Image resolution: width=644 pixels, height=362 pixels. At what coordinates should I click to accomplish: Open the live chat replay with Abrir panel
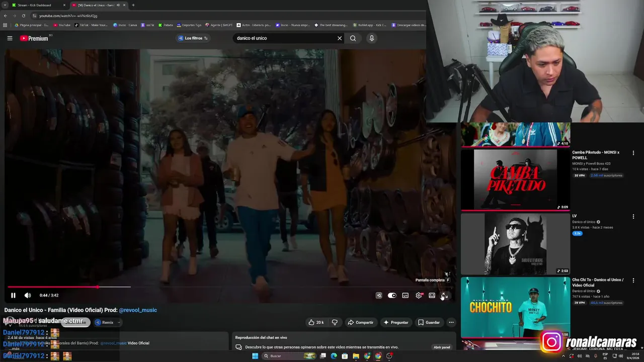coord(442,347)
